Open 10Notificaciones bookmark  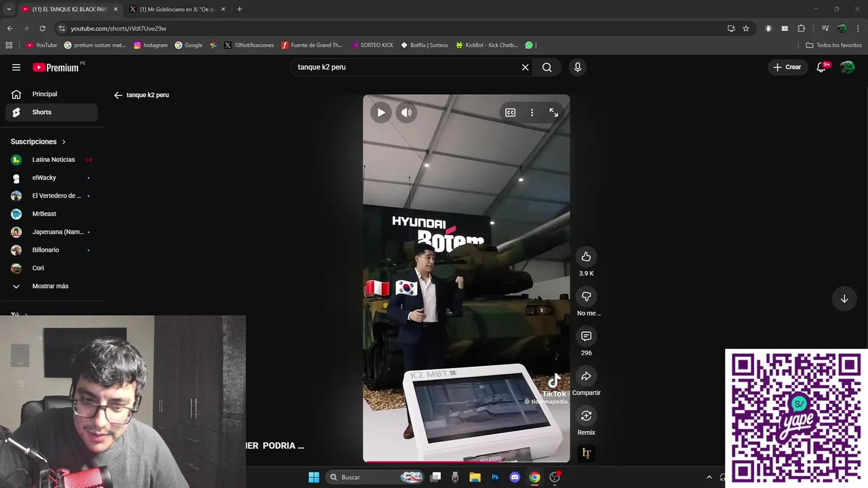249,45
